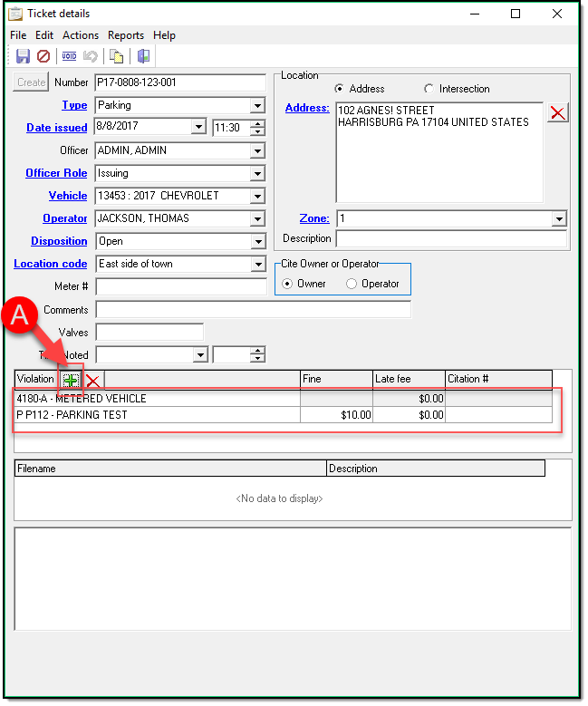
Task: Click the Officer Role link label
Action: 56,173
